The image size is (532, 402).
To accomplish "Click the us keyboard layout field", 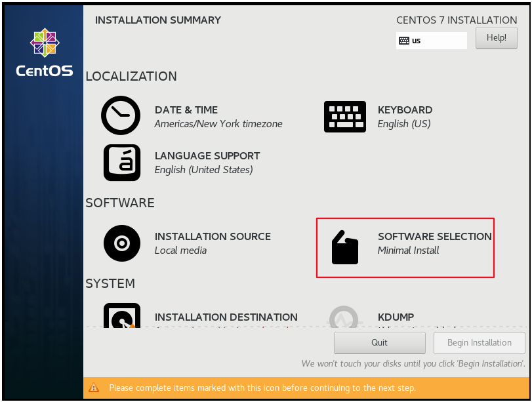I will pos(431,41).
